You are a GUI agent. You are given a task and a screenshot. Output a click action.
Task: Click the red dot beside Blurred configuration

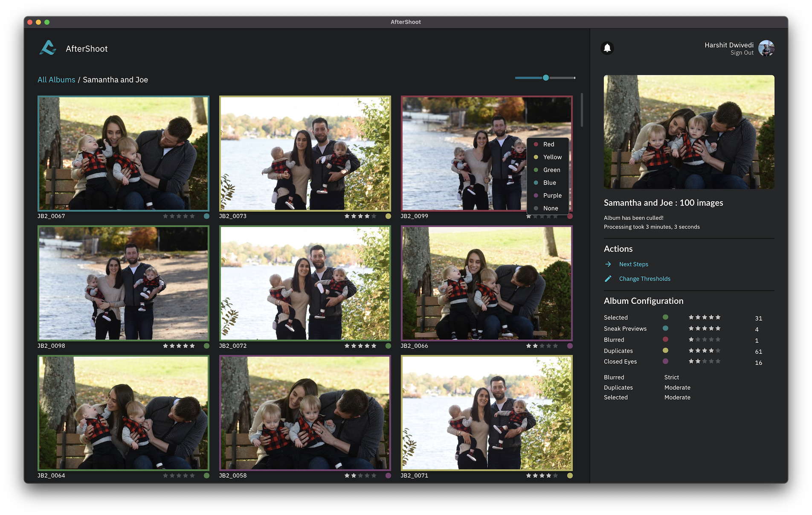[x=665, y=340]
